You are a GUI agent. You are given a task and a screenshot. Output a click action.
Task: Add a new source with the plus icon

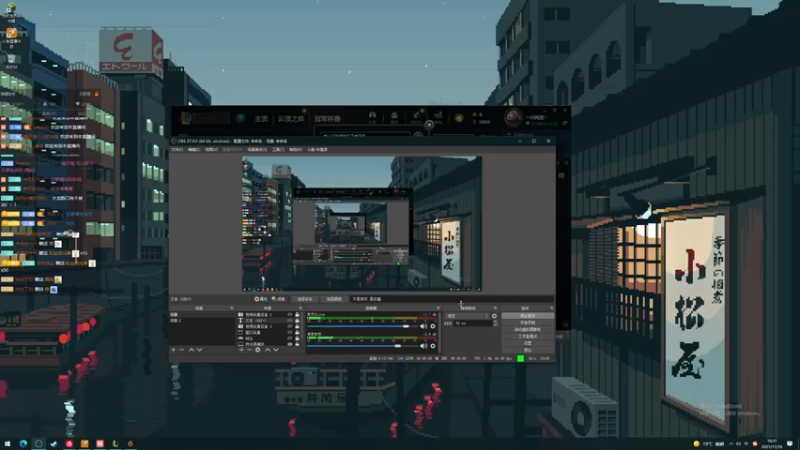(x=241, y=349)
